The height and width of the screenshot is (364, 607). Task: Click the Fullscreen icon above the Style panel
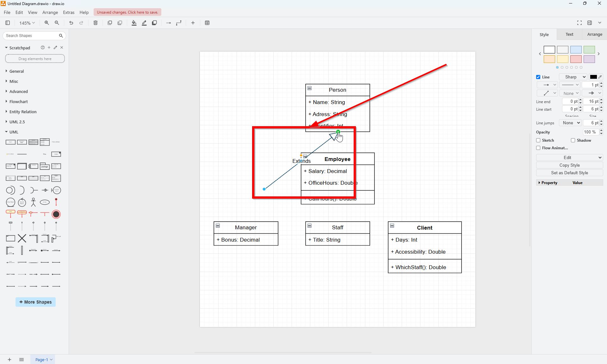[x=579, y=23]
